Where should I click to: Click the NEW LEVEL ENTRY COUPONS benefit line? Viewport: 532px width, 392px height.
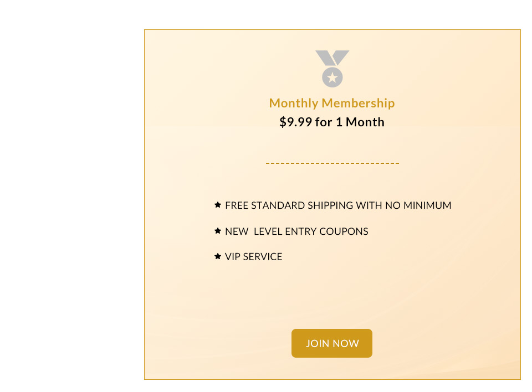click(x=296, y=231)
